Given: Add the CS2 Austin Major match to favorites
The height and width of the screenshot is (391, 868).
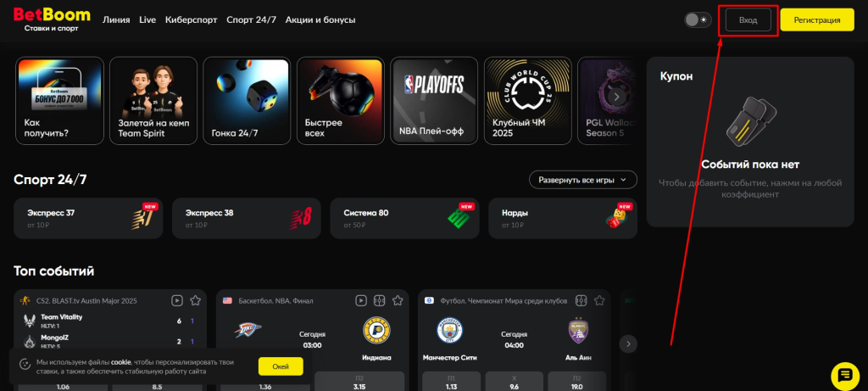Looking at the screenshot, I should [195, 301].
